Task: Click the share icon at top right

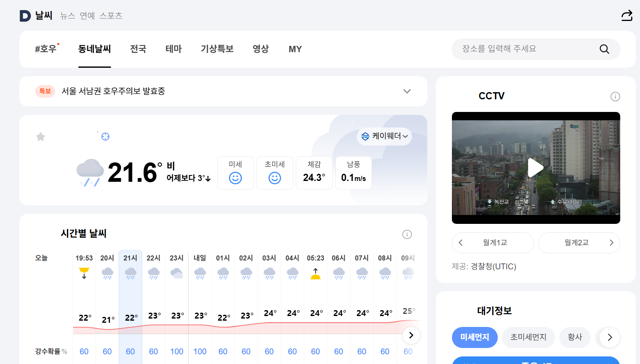Action: coord(627,15)
